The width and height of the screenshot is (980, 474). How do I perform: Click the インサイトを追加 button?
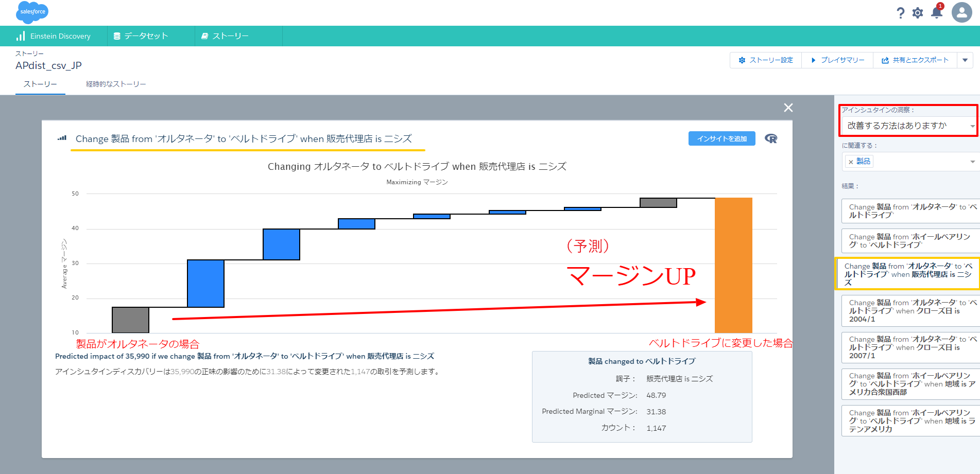pyautogui.click(x=721, y=138)
